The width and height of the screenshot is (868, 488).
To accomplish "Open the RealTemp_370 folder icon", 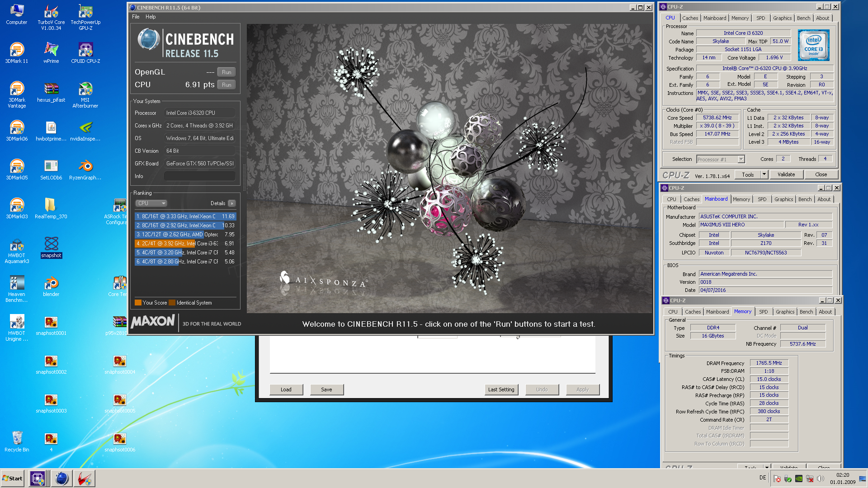I will tap(51, 208).
